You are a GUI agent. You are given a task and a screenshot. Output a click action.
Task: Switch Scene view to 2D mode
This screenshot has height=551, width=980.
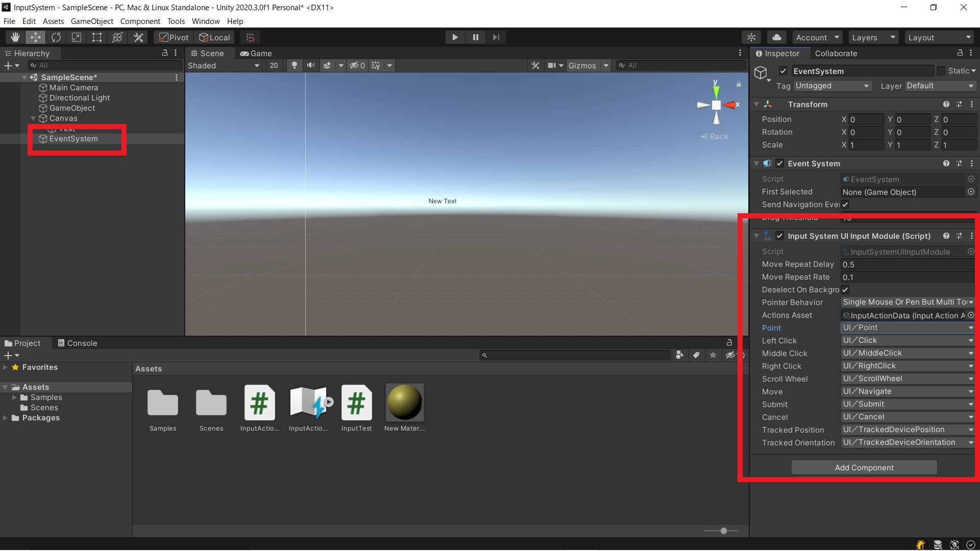tap(274, 65)
